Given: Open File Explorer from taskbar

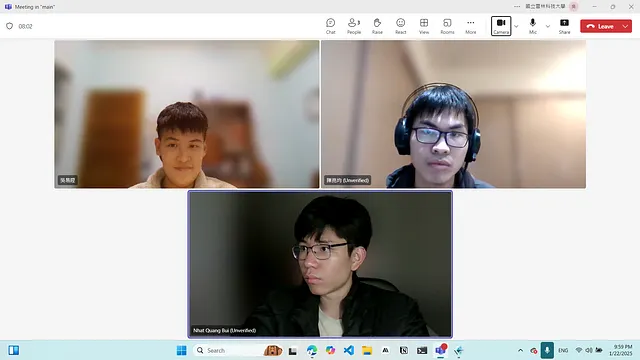Looking at the screenshot, I should pyautogui.click(x=367, y=350).
